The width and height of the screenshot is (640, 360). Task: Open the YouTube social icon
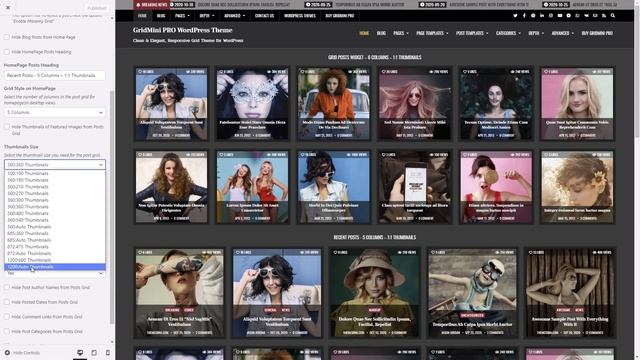coord(560,16)
